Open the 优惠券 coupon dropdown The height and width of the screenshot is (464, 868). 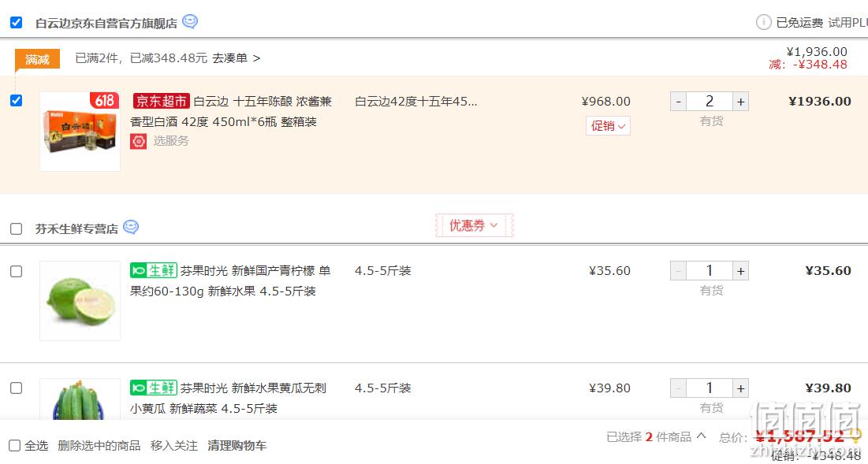[474, 225]
